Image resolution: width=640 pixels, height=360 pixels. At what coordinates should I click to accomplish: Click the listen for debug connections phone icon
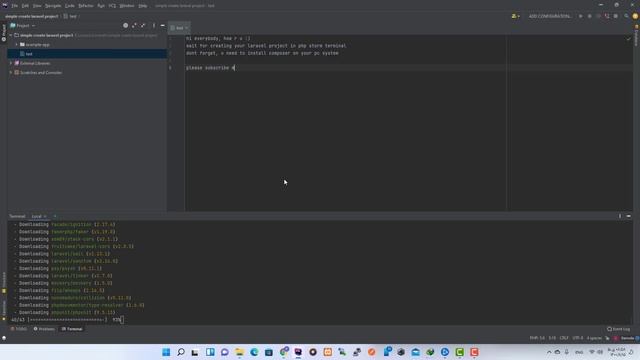(607, 16)
